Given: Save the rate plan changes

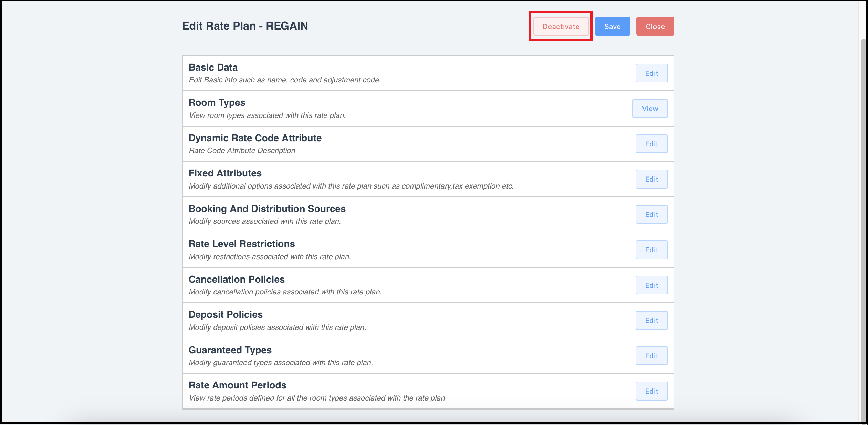Looking at the screenshot, I should coord(612,26).
